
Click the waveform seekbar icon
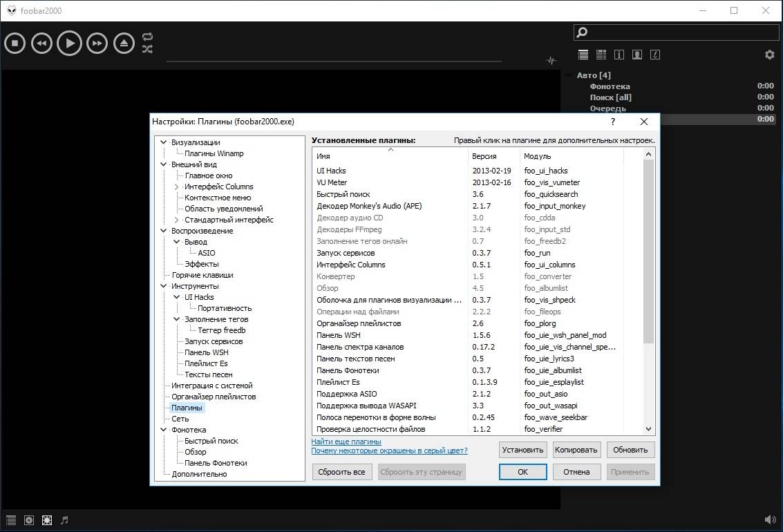click(x=551, y=61)
